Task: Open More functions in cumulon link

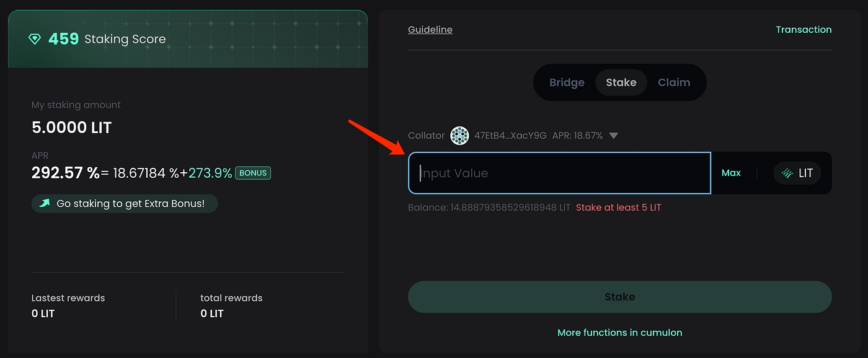Action: click(619, 333)
